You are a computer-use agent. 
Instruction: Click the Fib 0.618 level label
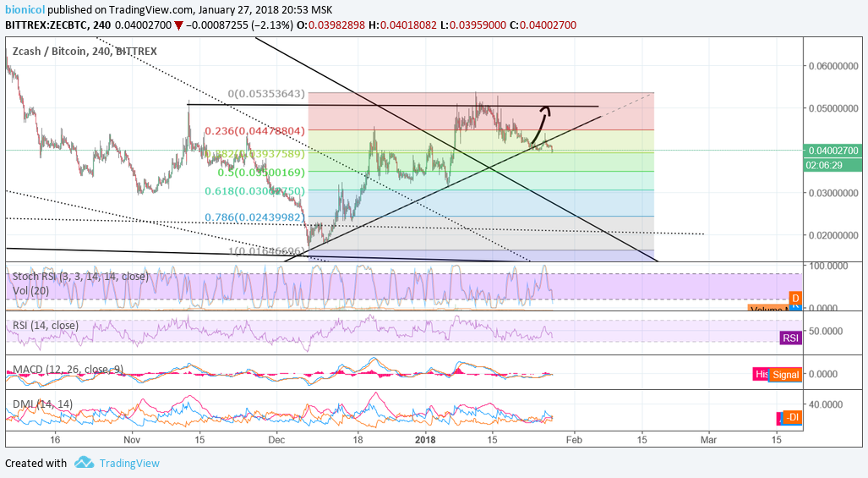[x=254, y=191]
